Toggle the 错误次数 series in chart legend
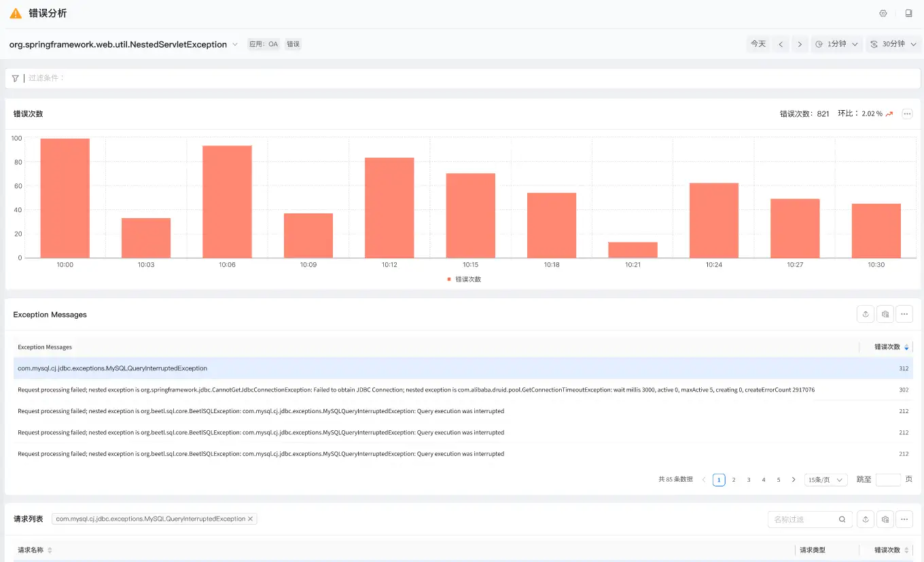924x562 pixels. click(x=464, y=279)
